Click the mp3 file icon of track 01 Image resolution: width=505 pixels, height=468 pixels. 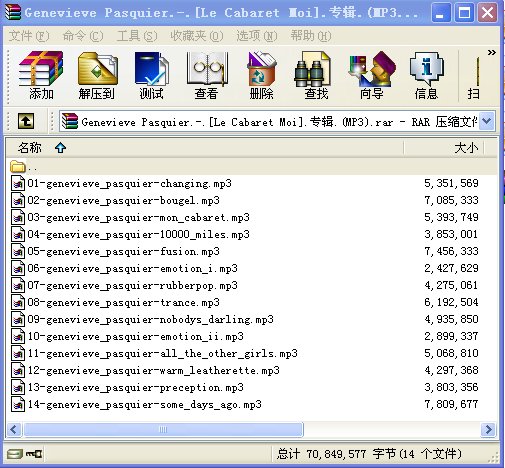(x=18, y=183)
